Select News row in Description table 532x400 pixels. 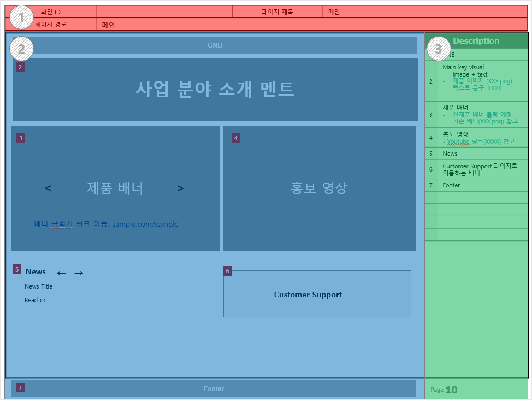coord(476,154)
